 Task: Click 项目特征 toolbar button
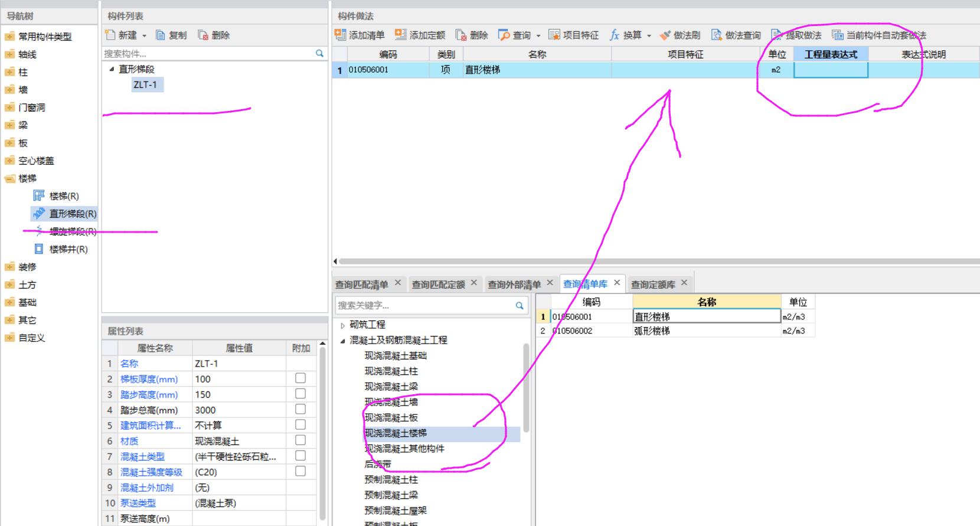[x=573, y=35]
